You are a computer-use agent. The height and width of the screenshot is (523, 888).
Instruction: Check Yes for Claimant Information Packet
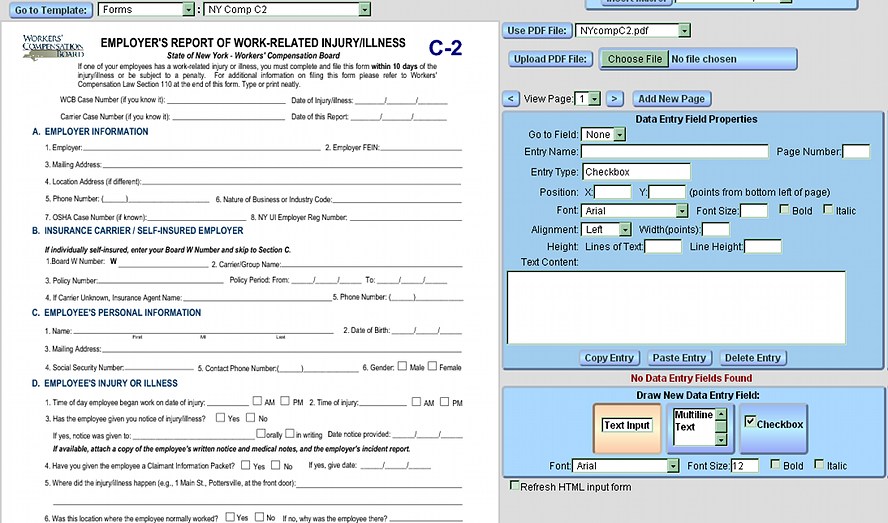pos(245,465)
